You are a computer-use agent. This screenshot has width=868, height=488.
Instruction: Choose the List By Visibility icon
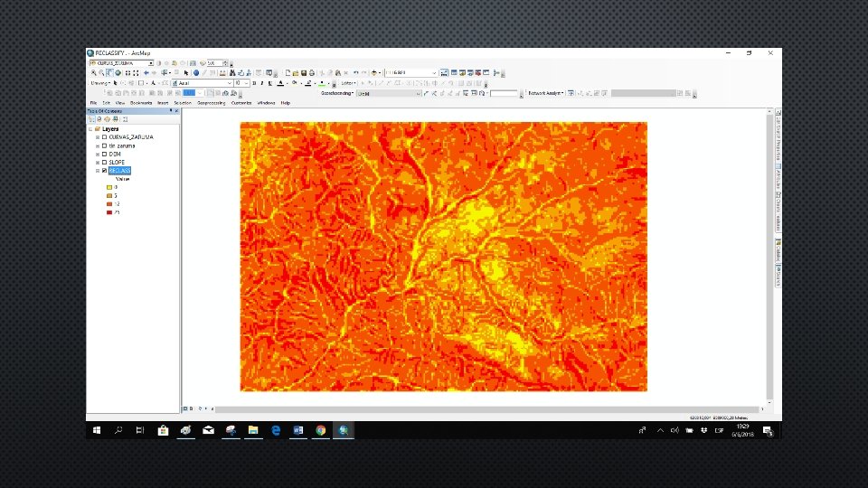click(x=107, y=119)
